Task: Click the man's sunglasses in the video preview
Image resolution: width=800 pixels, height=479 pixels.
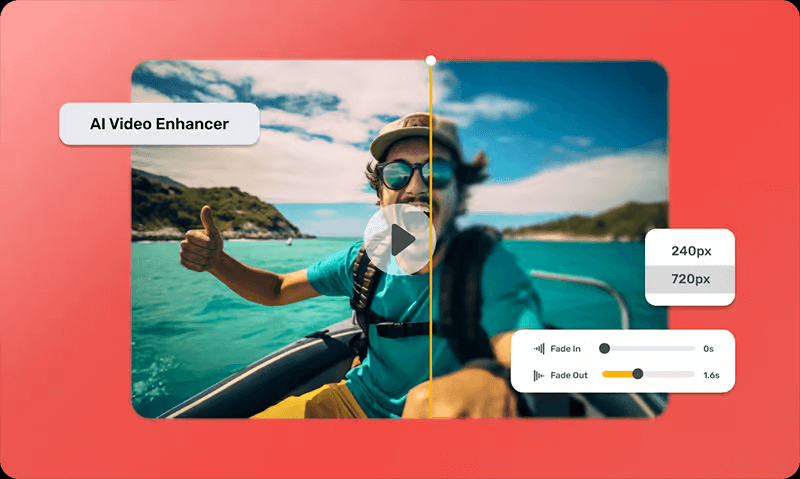Action: [x=414, y=174]
